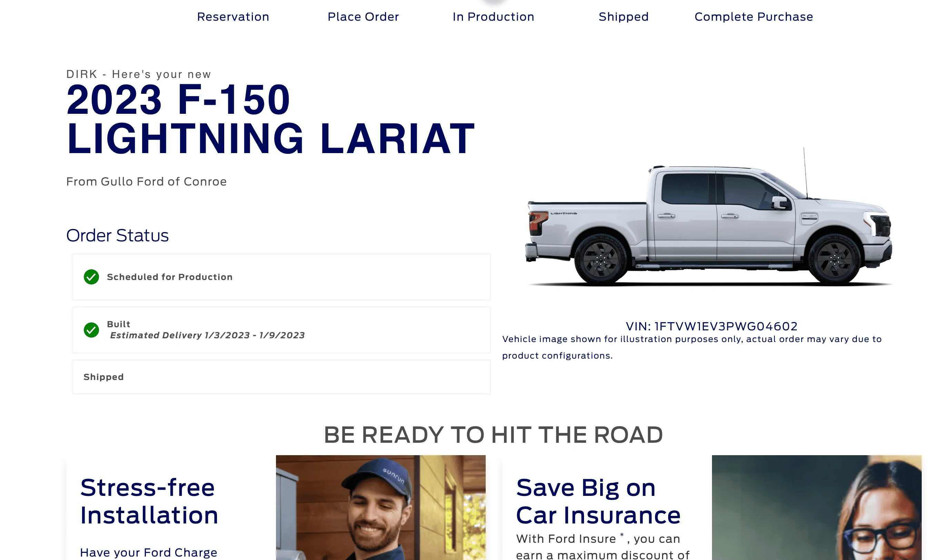Click the green check beside Scheduled for Production
950x560 pixels.
coord(91,277)
